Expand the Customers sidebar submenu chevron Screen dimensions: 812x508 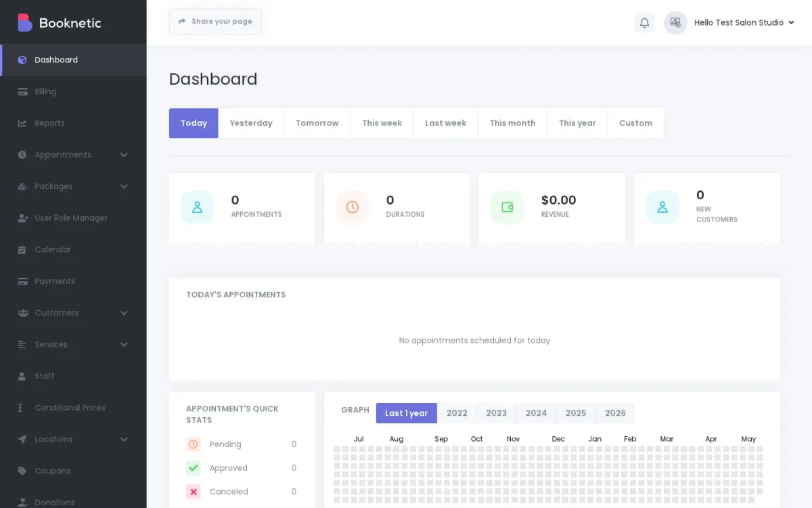point(124,313)
